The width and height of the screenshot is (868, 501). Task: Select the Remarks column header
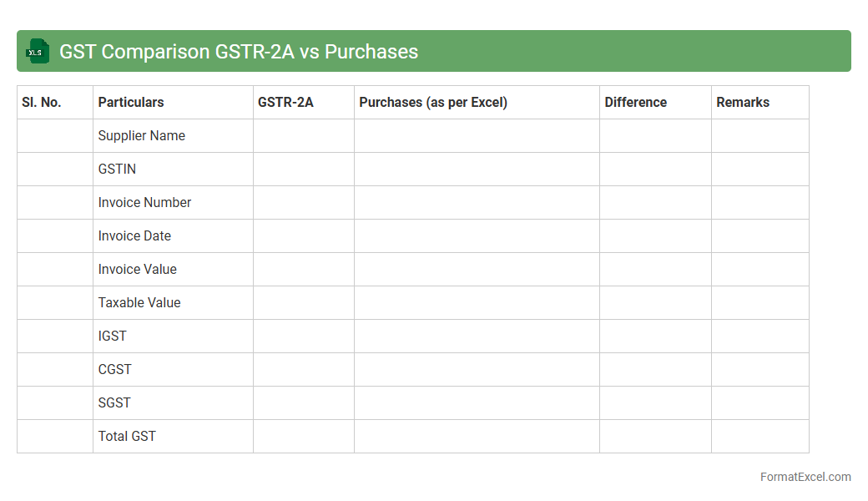coord(742,102)
